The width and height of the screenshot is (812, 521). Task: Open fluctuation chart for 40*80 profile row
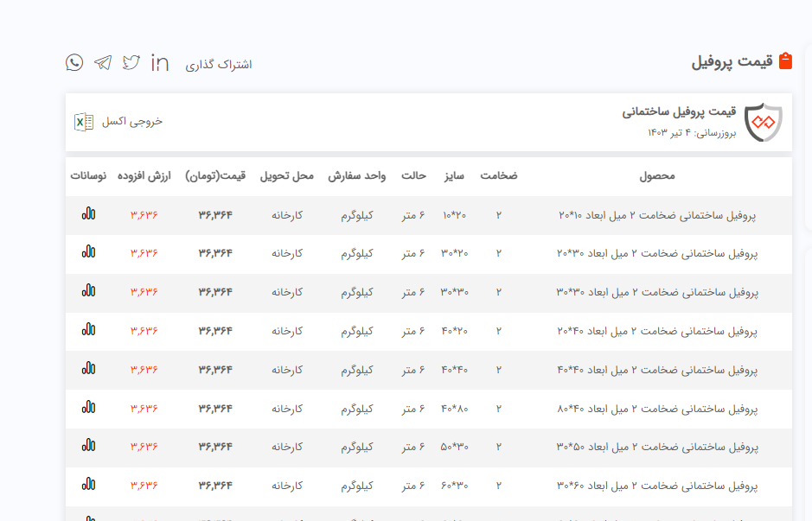click(88, 408)
